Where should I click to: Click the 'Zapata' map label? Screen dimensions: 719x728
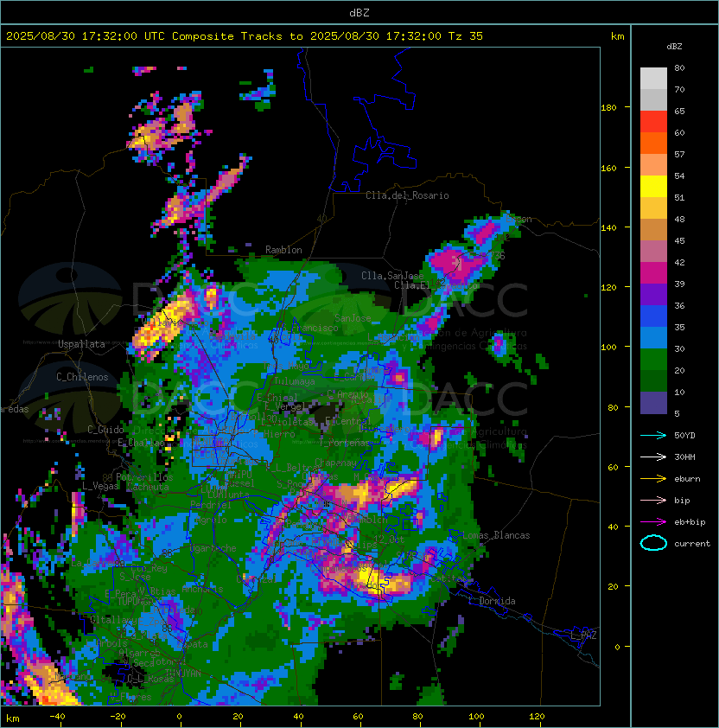tap(193, 644)
